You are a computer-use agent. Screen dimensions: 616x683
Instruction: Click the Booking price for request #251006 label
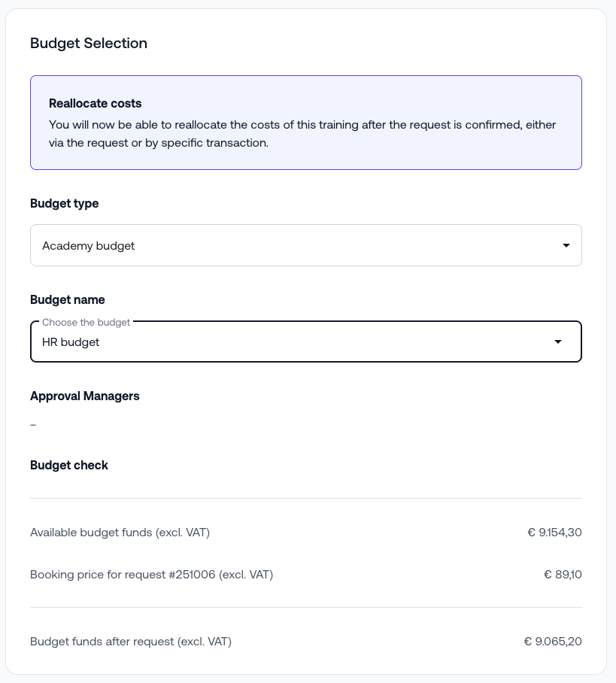pos(151,575)
